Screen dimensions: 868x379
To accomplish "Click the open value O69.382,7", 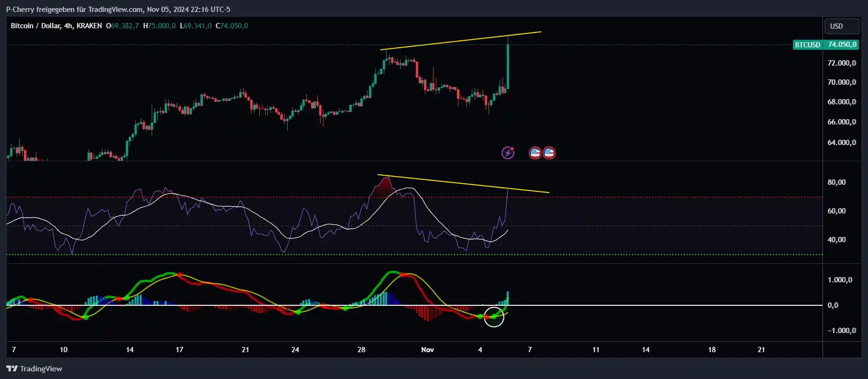I will (x=122, y=26).
